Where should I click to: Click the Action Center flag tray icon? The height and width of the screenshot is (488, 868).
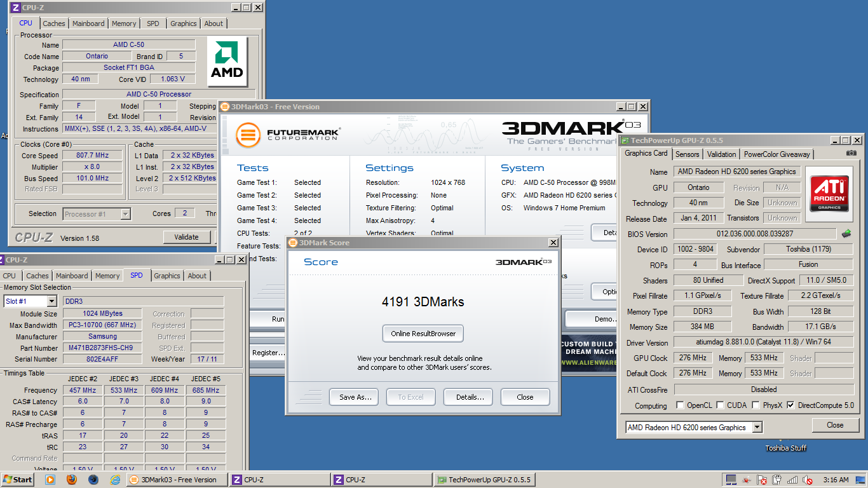(x=762, y=480)
